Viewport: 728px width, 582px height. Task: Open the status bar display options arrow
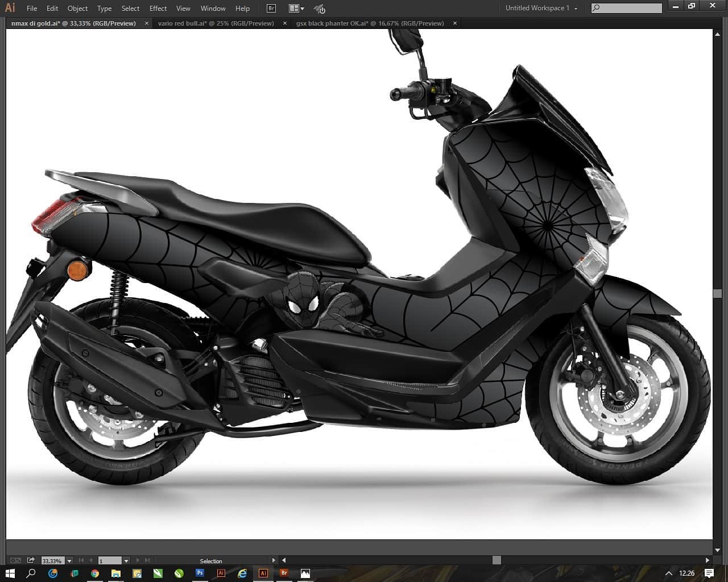[274, 560]
